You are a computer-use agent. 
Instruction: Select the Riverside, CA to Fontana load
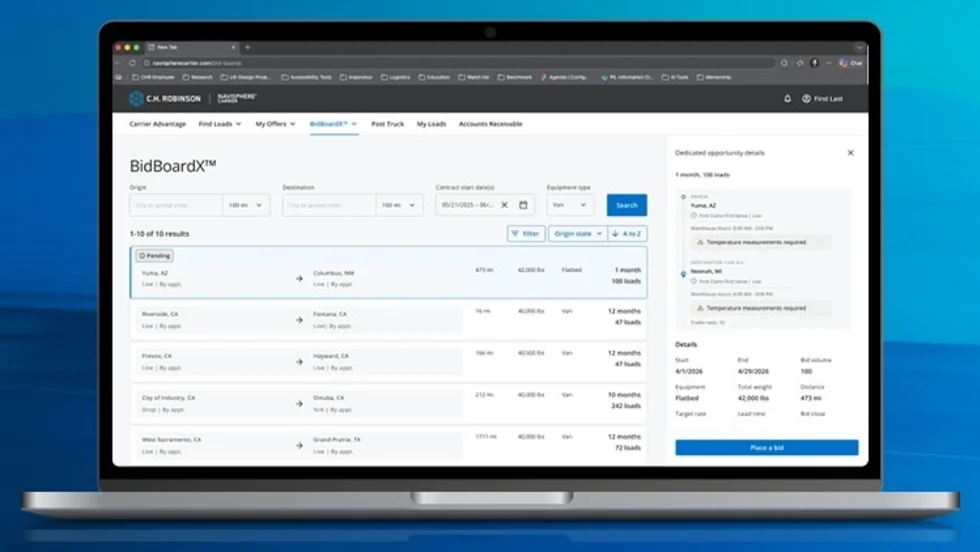coord(388,319)
